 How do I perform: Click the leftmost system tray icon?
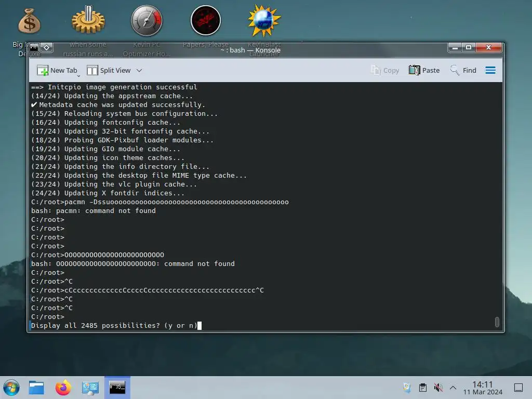pyautogui.click(x=407, y=388)
